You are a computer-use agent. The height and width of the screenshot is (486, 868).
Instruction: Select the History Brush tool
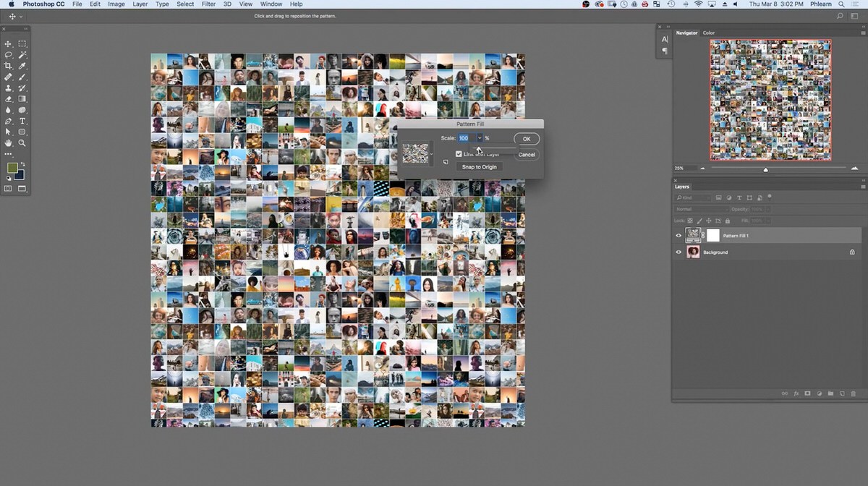[22, 88]
